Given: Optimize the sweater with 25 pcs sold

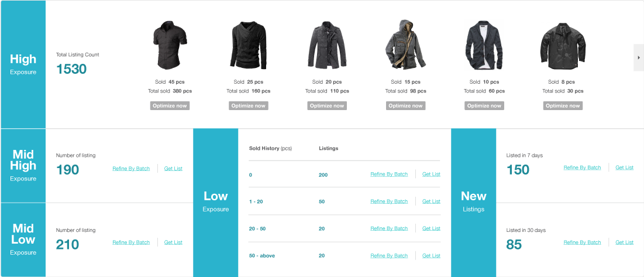Looking at the screenshot, I should point(249,105).
